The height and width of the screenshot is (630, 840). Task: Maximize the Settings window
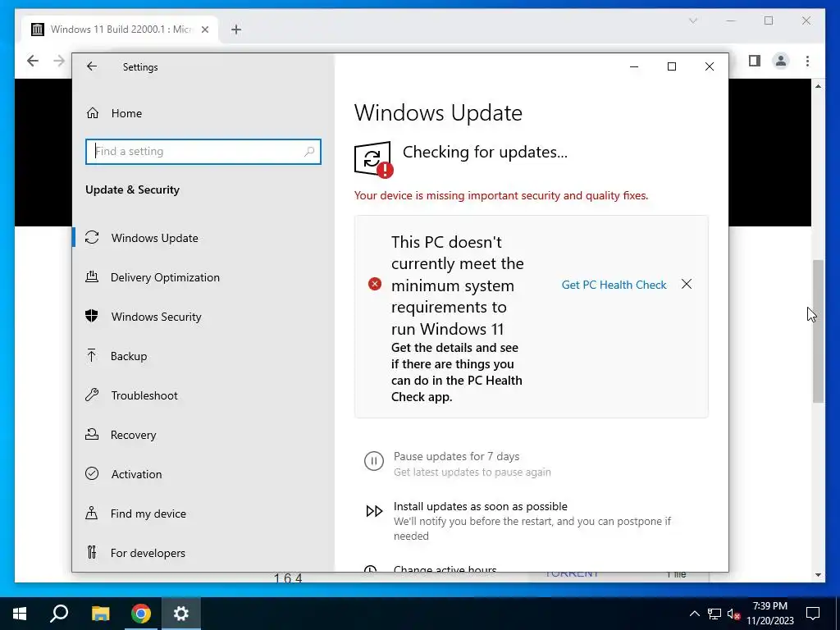[x=672, y=66]
